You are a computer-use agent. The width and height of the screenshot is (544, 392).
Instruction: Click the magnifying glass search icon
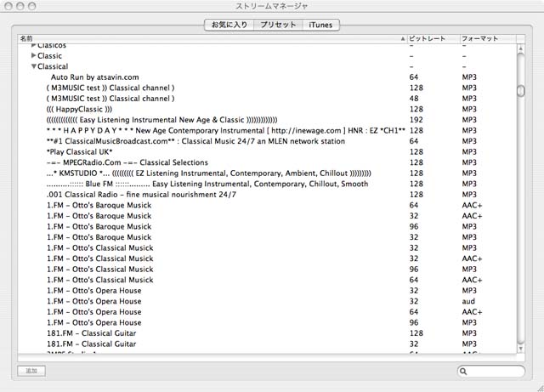tap(463, 372)
